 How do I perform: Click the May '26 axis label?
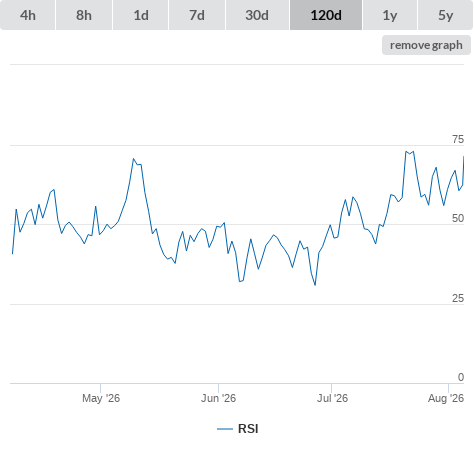point(101,398)
